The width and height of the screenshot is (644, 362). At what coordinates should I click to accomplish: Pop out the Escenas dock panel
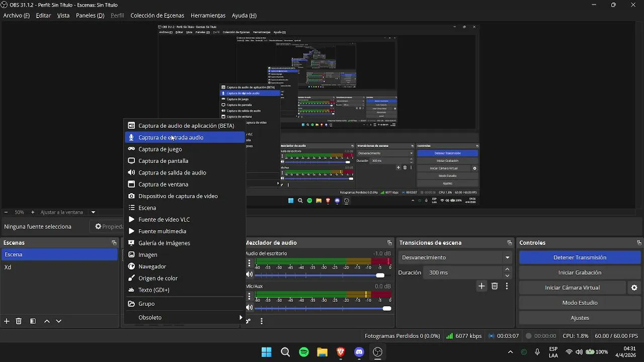114,243
